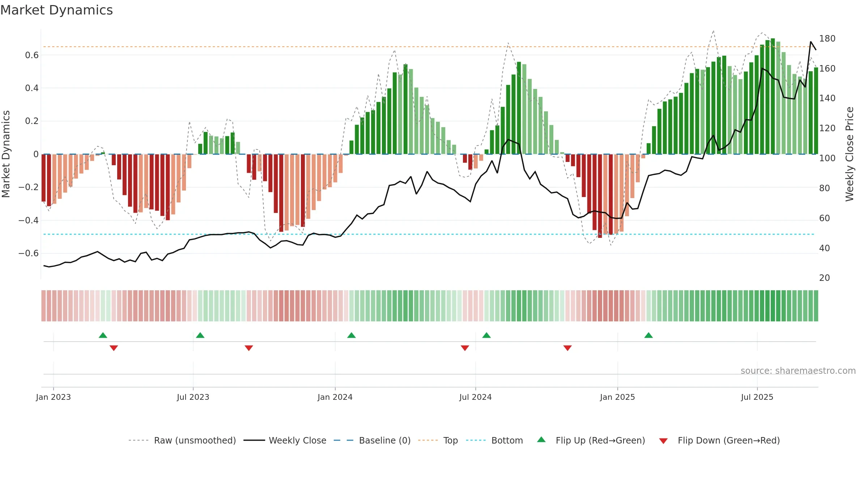Toggle the Weekly Close legend item

[x=285, y=440]
